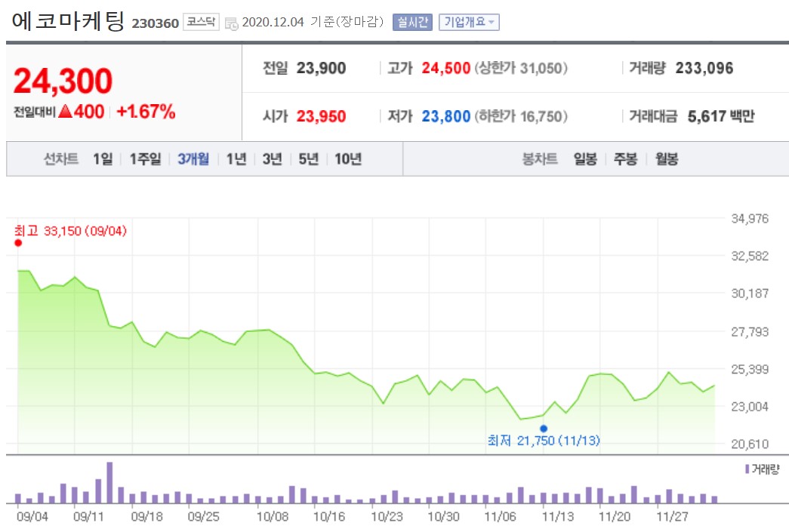Click the 23,004 price axis label

click(750, 407)
